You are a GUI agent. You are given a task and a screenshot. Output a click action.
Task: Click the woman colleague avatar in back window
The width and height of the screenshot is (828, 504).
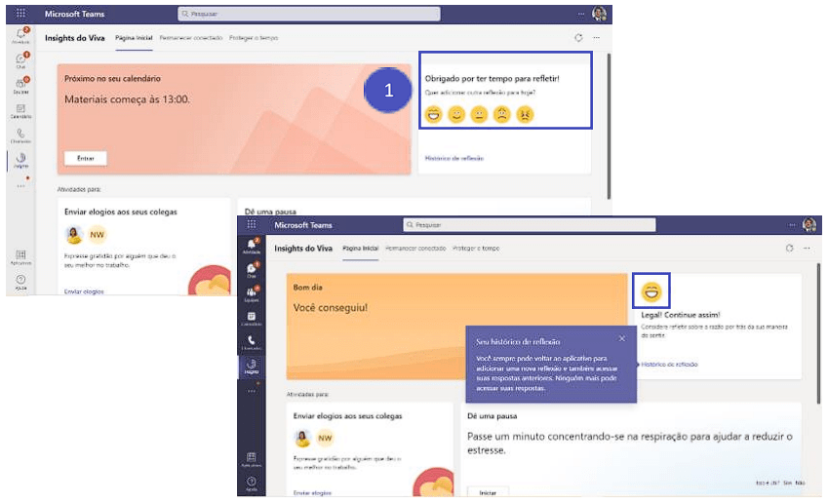tap(74, 234)
